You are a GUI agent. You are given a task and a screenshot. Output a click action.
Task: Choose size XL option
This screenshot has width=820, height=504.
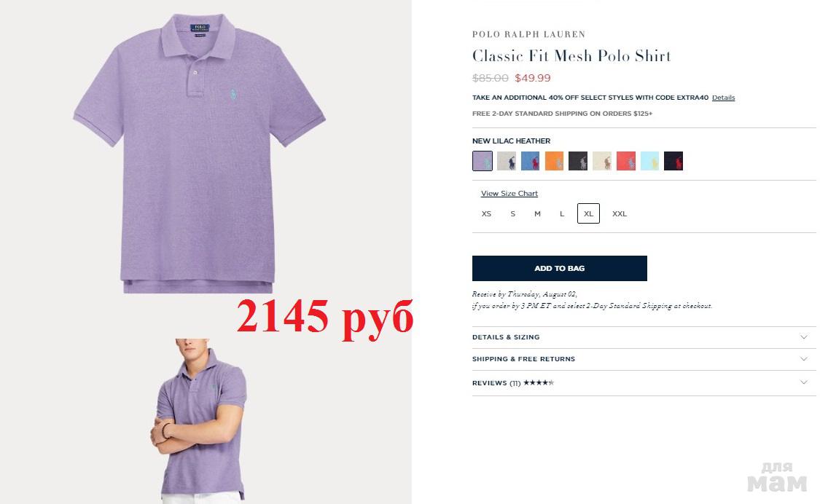588,213
